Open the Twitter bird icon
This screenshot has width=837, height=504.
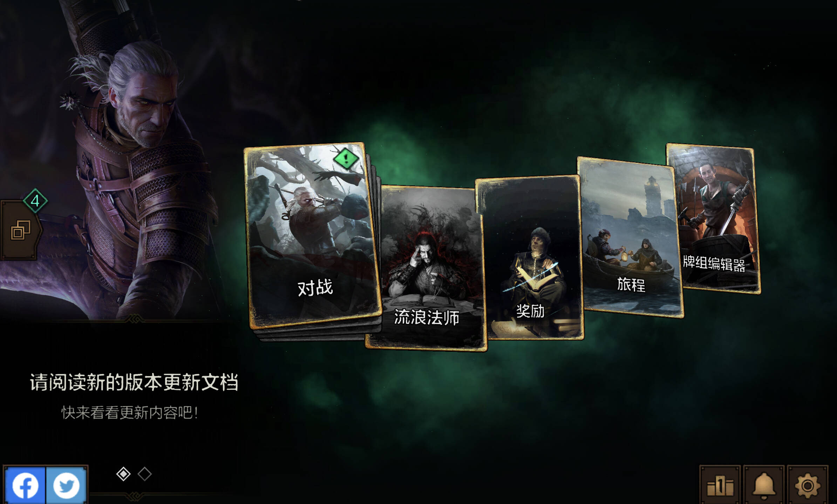tap(66, 485)
